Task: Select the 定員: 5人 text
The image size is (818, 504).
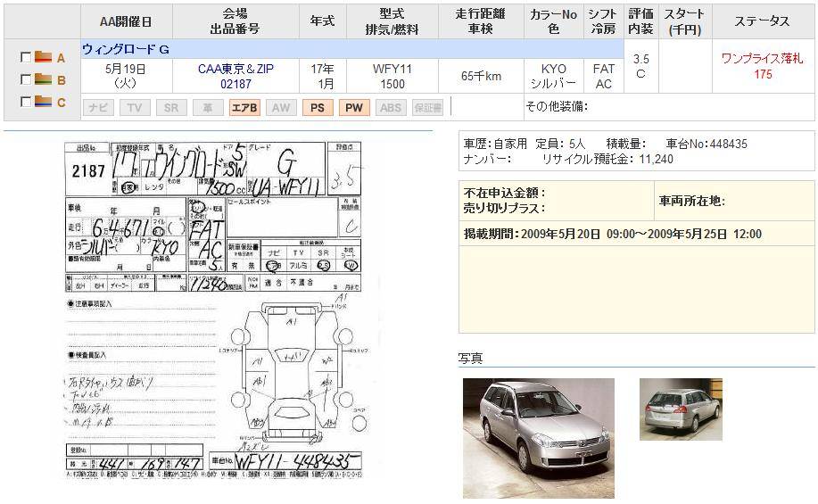Action: [560, 144]
